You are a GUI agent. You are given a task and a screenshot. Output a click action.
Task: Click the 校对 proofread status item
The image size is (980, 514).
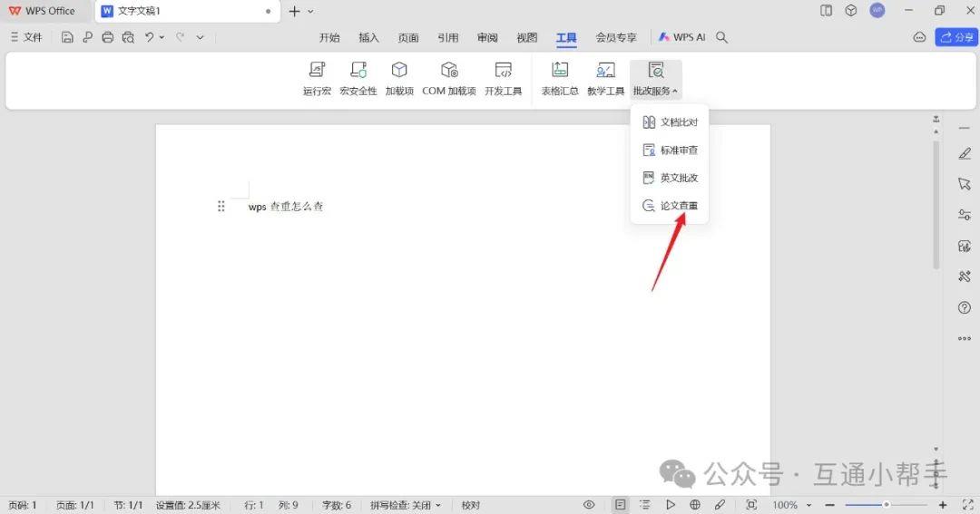coord(471,505)
